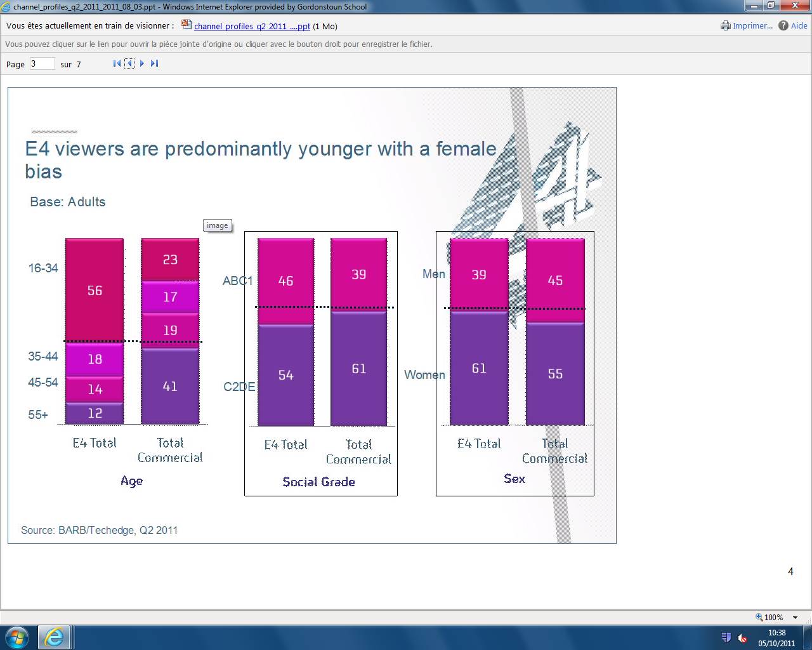Click the page number input field
The image size is (812, 650).
click(x=43, y=63)
